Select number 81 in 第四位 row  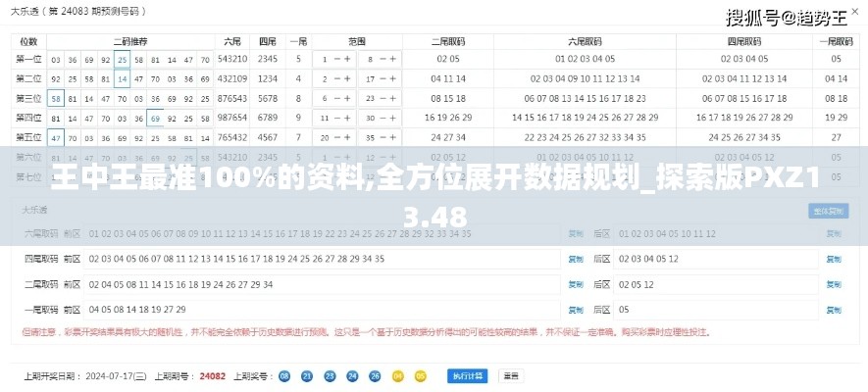56,119
